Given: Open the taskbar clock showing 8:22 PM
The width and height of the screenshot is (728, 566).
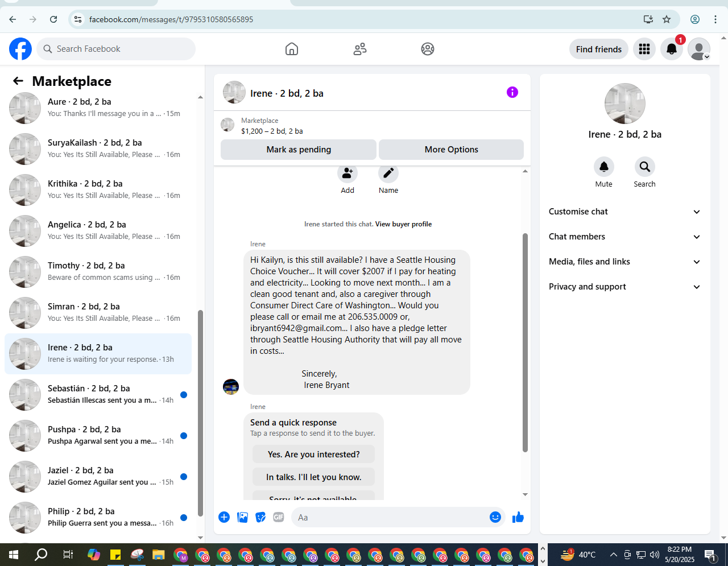Looking at the screenshot, I should pyautogui.click(x=680, y=555).
